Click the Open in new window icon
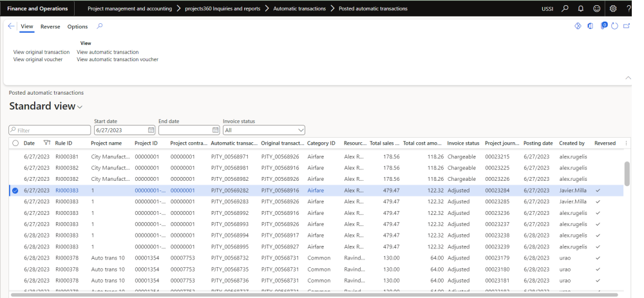Viewport: 644px width, 298px height. pos(626,26)
